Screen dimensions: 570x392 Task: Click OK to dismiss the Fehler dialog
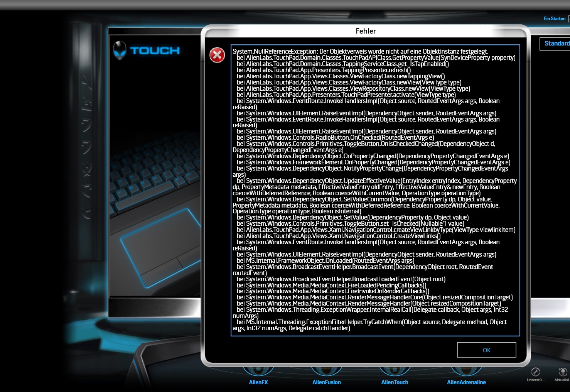click(x=486, y=350)
